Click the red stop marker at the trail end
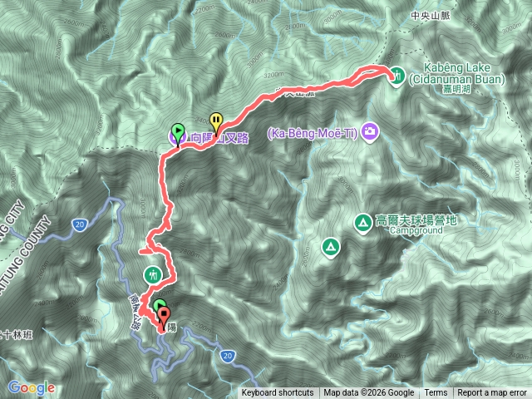Image resolution: width=532 pixels, height=399 pixels. tap(165, 317)
